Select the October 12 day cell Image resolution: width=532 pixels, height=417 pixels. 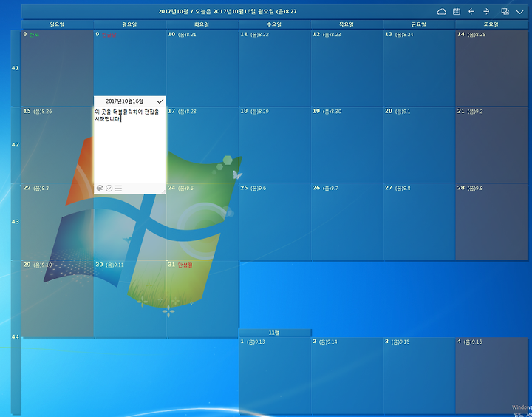(347, 68)
